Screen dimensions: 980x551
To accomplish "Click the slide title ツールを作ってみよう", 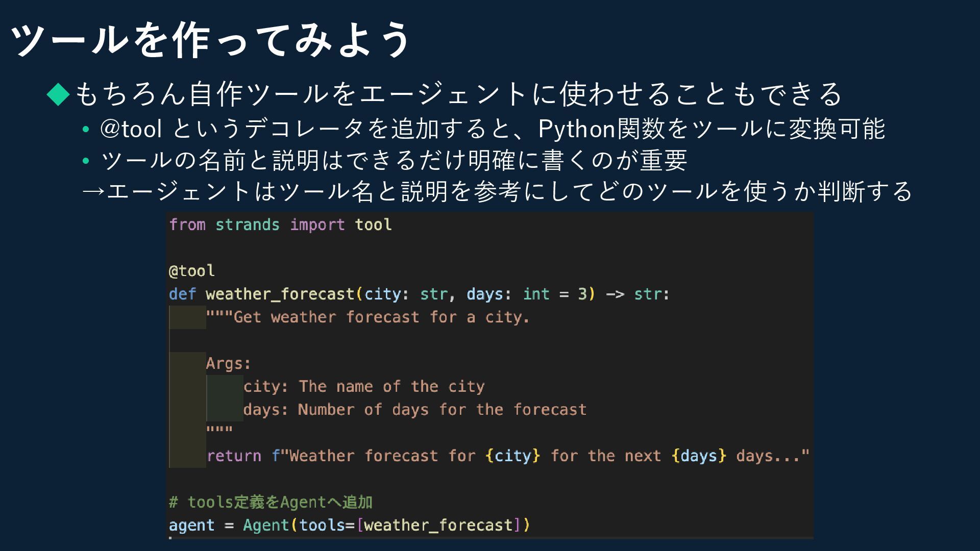I will (210, 40).
